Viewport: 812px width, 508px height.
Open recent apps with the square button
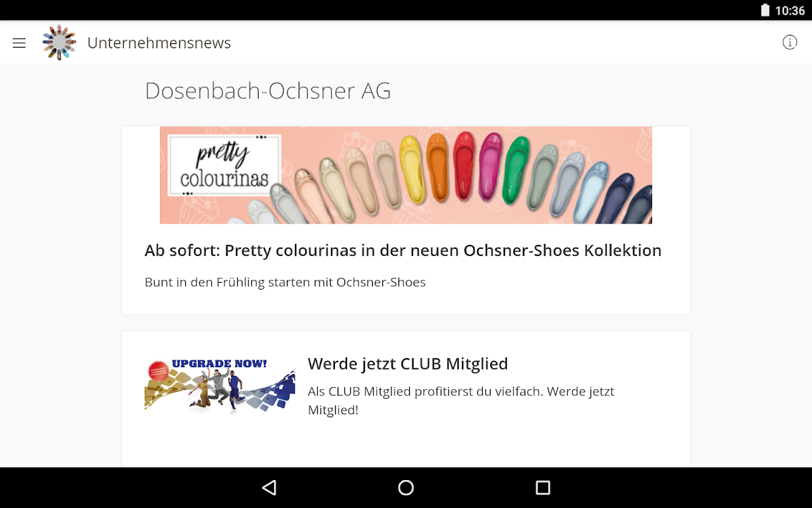point(543,487)
